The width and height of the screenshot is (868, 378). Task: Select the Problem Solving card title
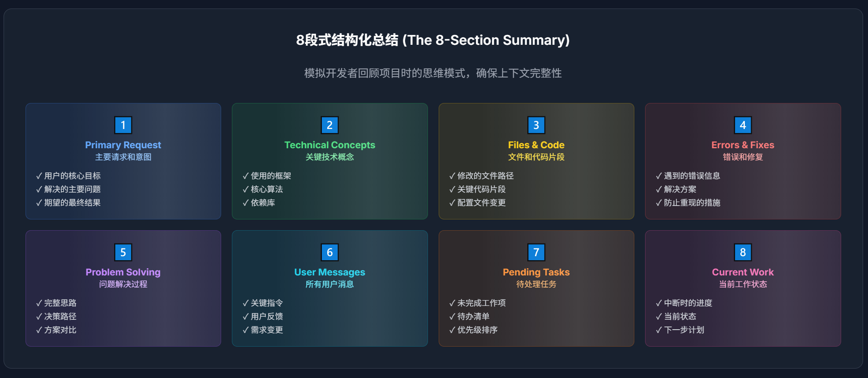[x=123, y=272]
